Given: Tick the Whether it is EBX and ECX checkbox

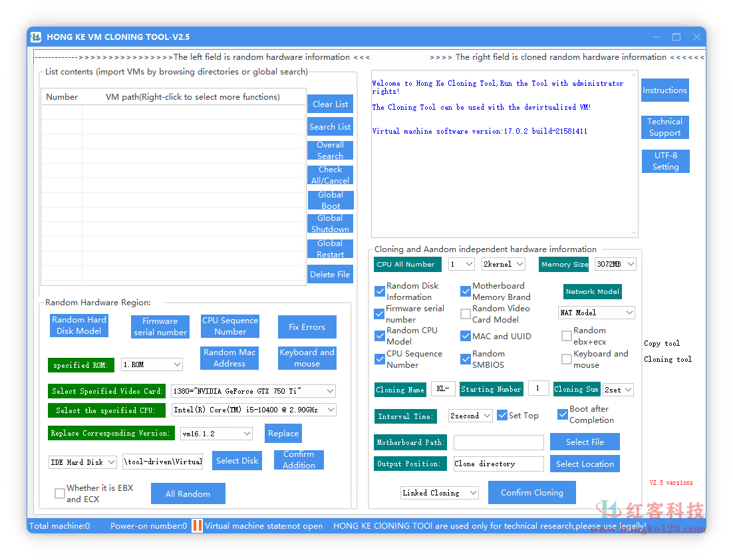Looking at the screenshot, I should (x=60, y=493).
